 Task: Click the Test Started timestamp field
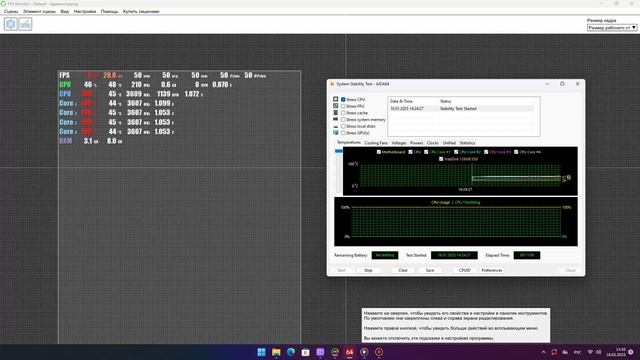tap(454, 255)
